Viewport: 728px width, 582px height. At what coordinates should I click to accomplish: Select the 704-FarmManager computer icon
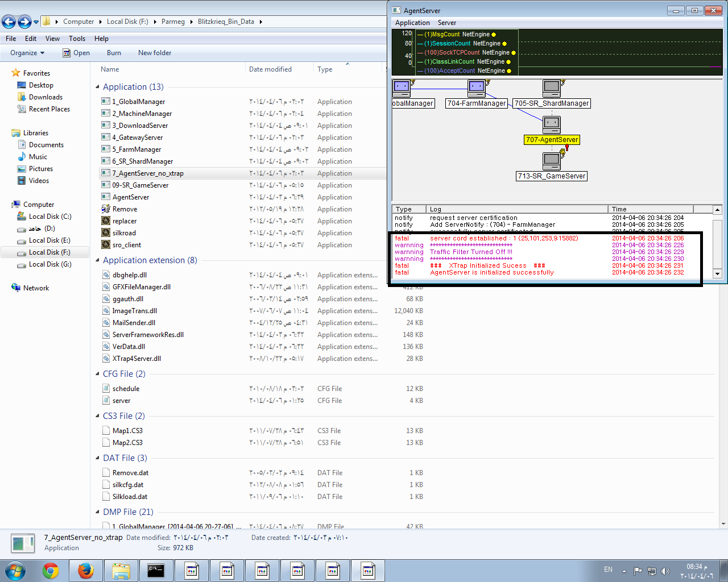tap(477, 88)
